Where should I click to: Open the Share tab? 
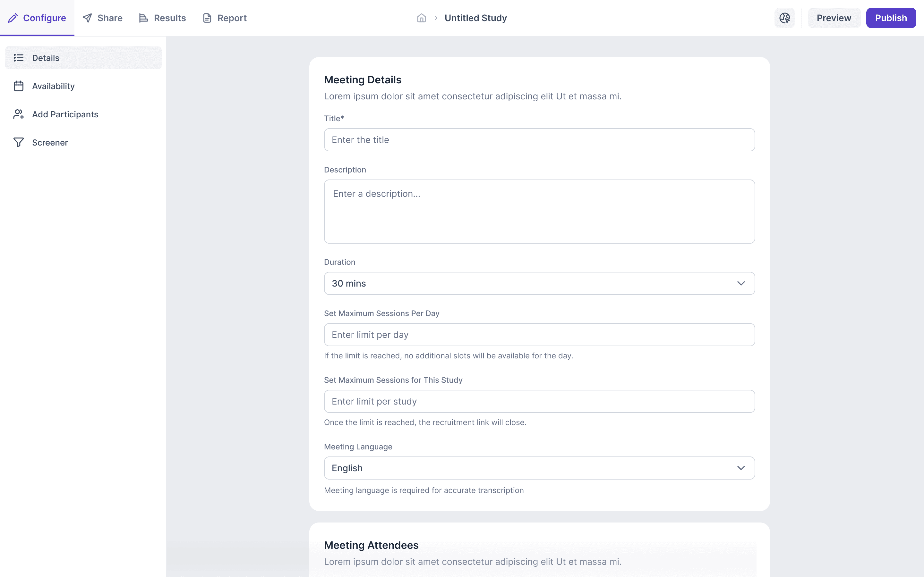click(103, 18)
